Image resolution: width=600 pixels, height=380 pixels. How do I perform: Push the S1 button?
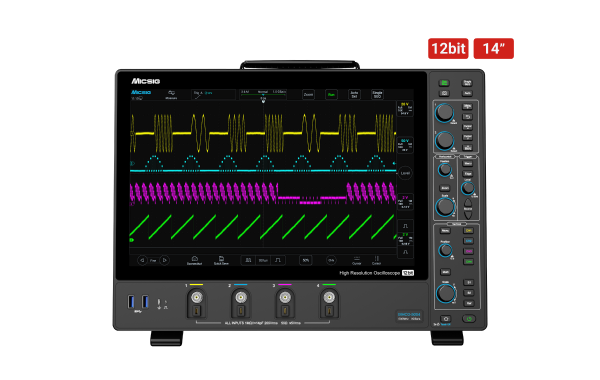pos(468,282)
